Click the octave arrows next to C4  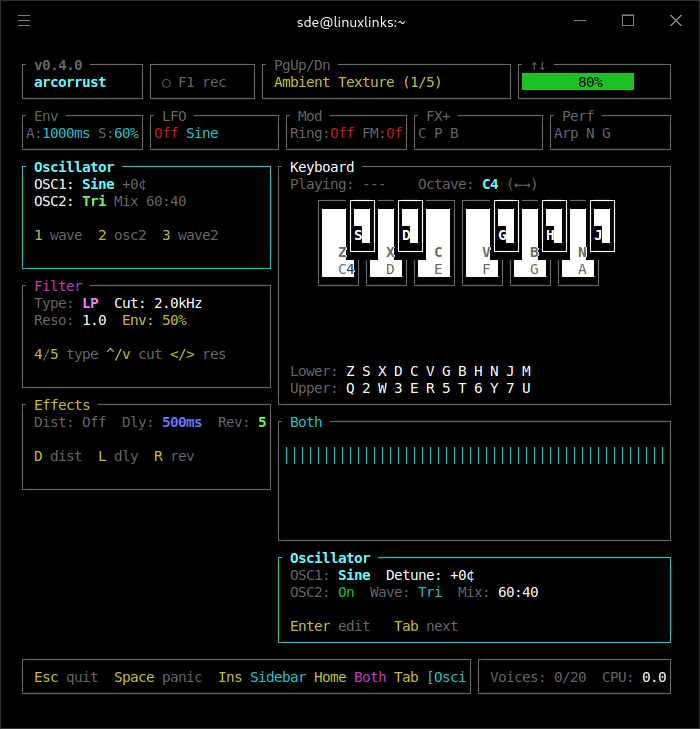[x=522, y=184]
